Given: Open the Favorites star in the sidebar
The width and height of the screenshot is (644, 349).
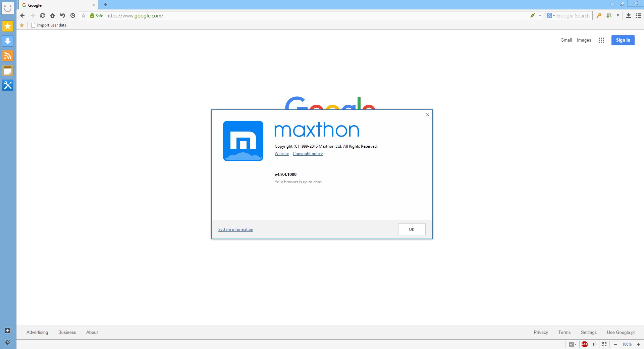Looking at the screenshot, I should pos(8,26).
